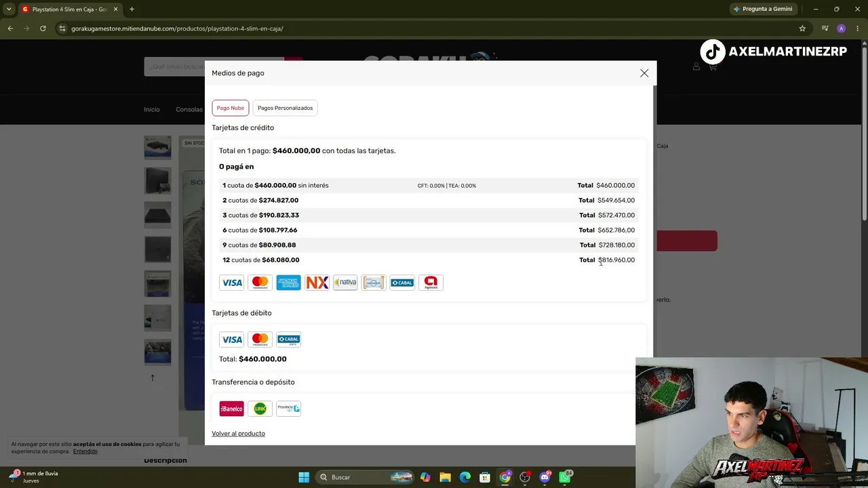Click the Visa logo under Tarjetas de crédito

click(232, 283)
